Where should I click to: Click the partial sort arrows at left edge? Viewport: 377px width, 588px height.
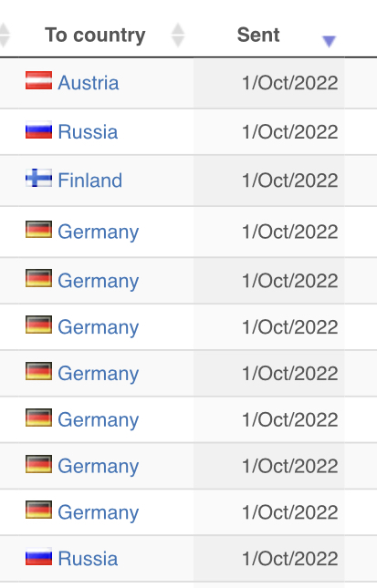click(5, 36)
